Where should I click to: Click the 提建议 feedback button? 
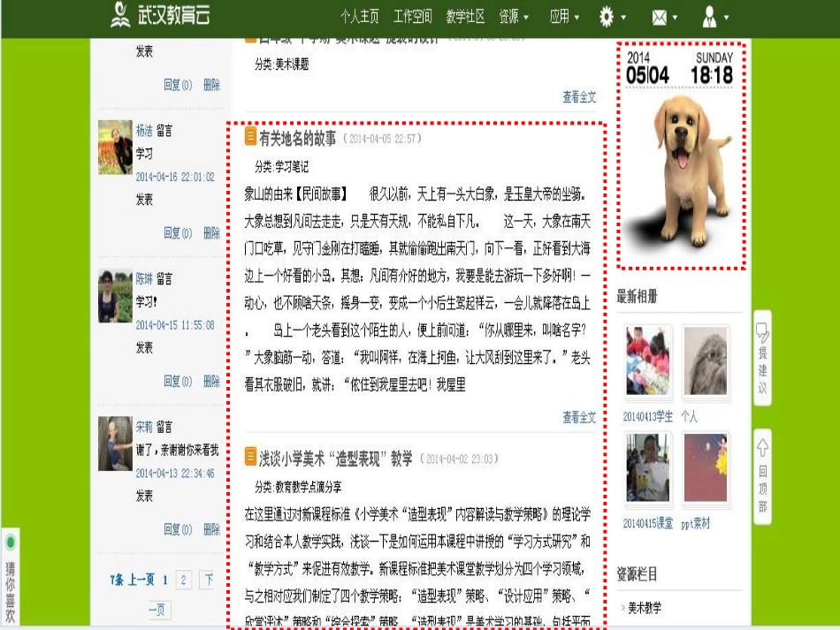(x=762, y=358)
